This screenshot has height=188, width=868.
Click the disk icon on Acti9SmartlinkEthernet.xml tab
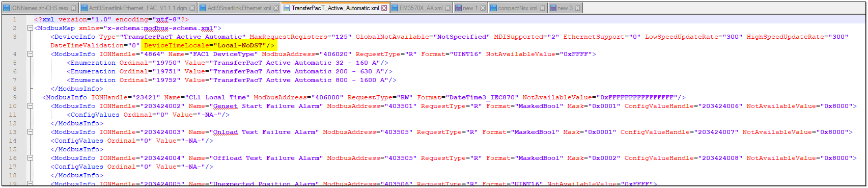203,8
